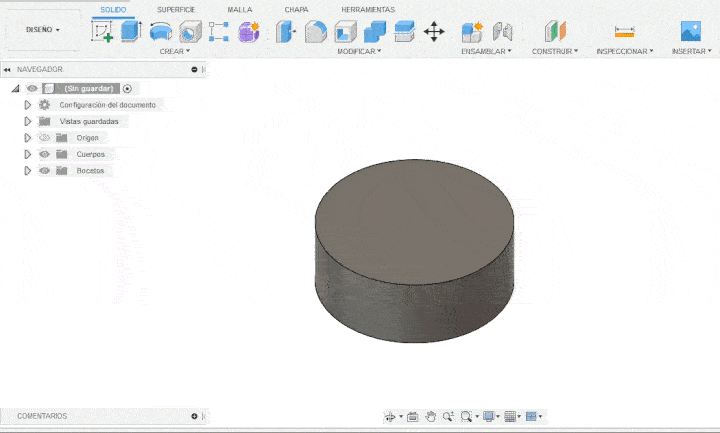Expand the Configuración del documento node
The image size is (720, 433).
pos(28,105)
